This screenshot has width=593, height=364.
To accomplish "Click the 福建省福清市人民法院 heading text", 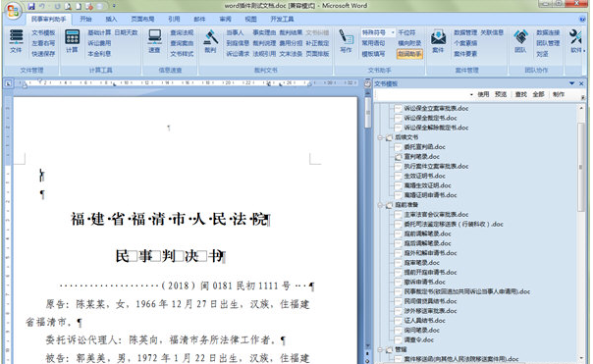I will [170, 219].
